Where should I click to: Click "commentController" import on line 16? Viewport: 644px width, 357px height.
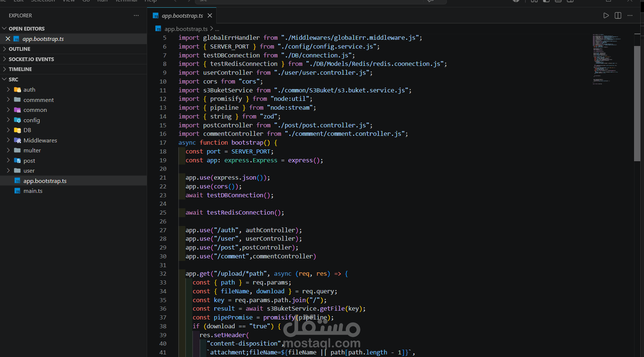[x=233, y=134]
